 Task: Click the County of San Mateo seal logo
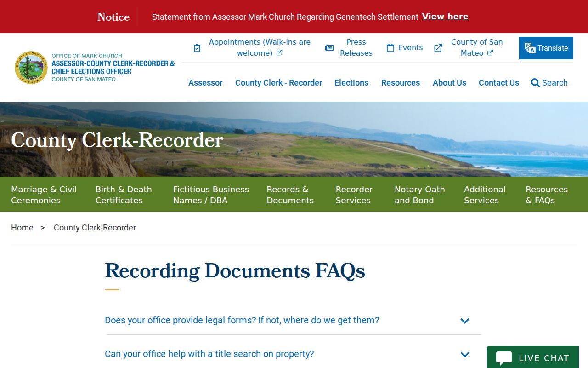[x=31, y=67]
